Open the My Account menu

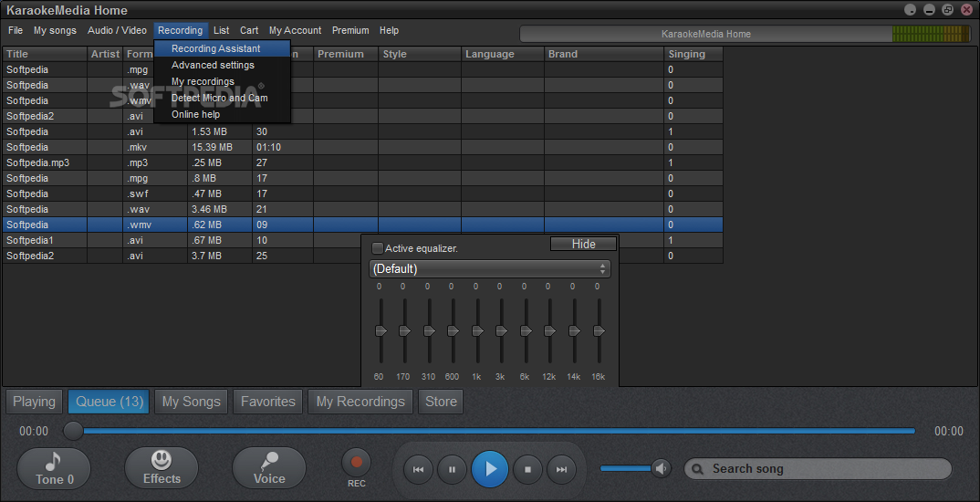coord(295,30)
